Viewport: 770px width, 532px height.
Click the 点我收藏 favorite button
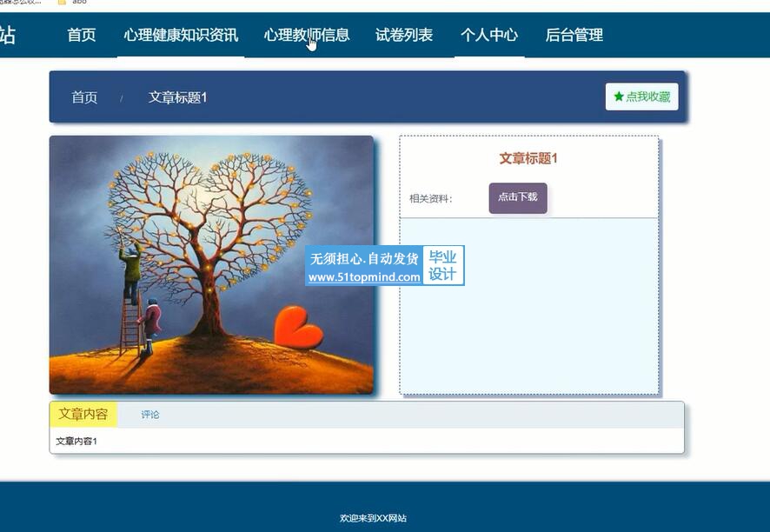tap(642, 96)
